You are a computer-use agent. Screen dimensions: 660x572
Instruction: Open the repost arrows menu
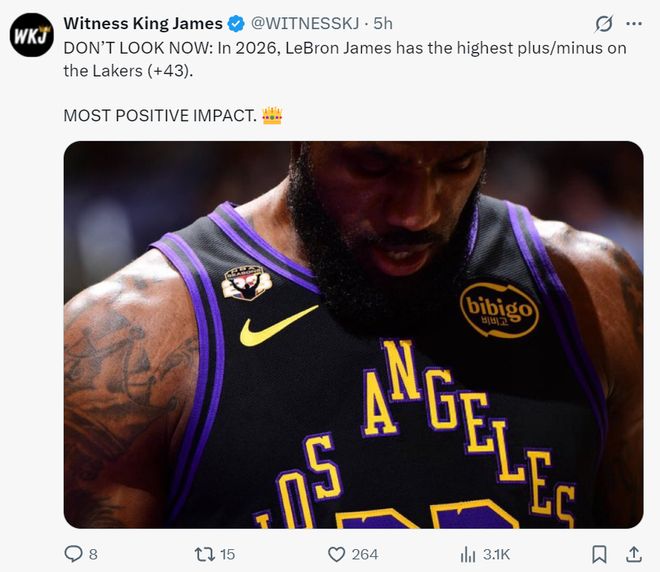coord(203,553)
